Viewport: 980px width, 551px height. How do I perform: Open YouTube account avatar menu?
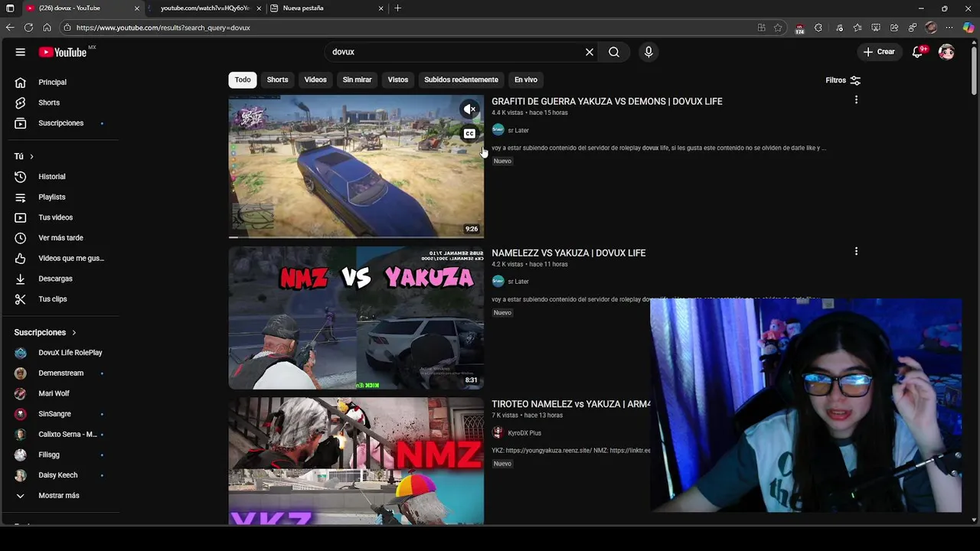pos(946,52)
